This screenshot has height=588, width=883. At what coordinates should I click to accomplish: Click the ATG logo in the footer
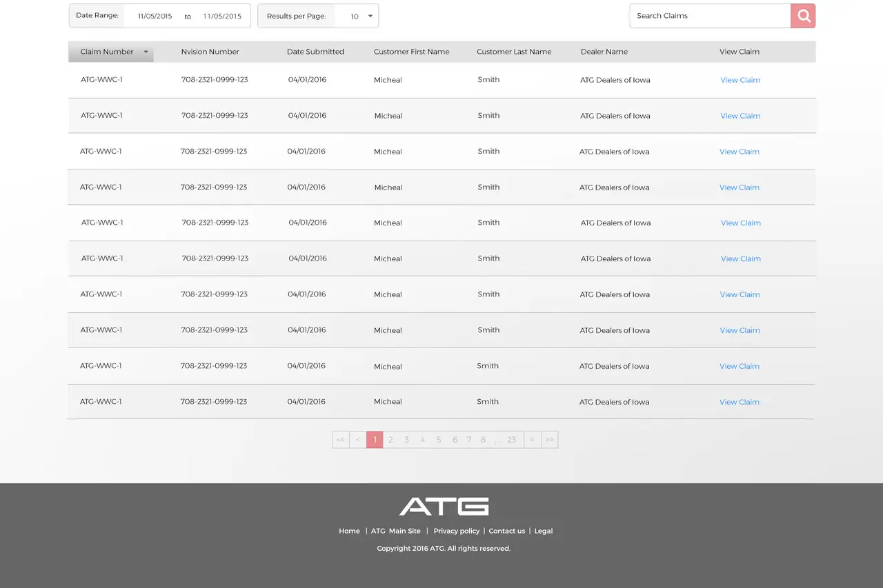click(x=444, y=507)
